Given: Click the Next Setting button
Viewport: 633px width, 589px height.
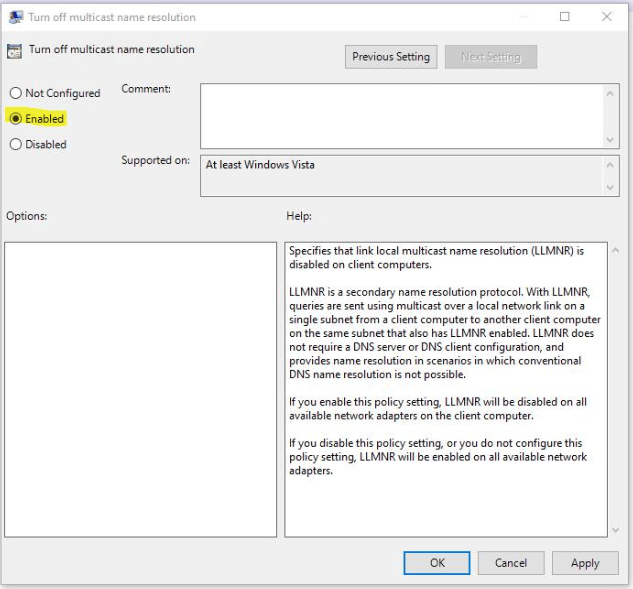Looking at the screenshot, I should click(x=490, y=57).
